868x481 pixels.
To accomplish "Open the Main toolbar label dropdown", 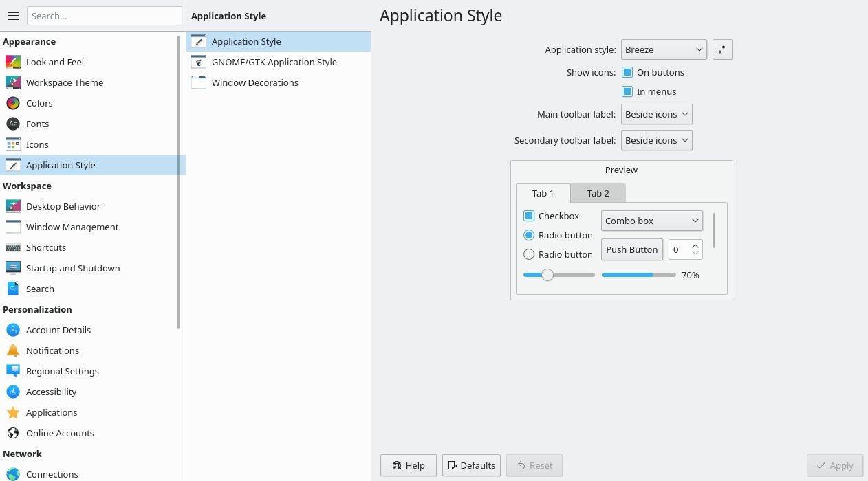I will click(657, 114).
